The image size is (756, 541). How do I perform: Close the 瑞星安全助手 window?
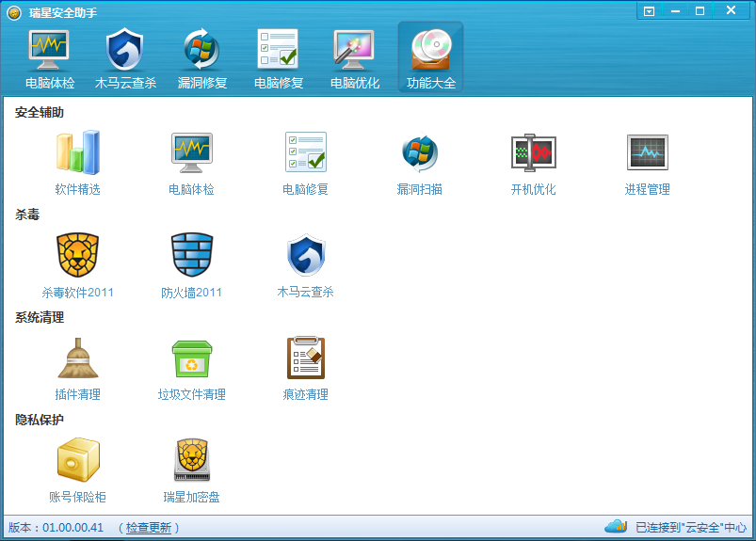point(731,10)
